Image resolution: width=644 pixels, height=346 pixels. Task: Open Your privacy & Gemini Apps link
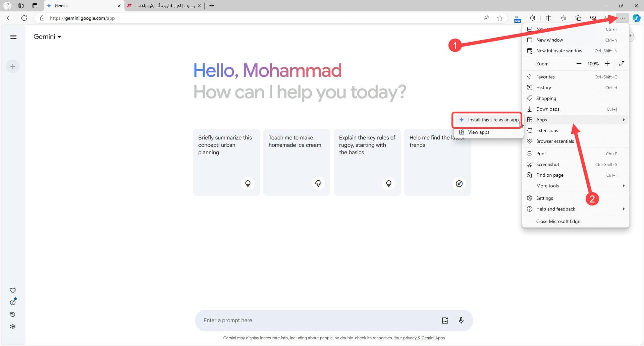click(x=419, y=338)
